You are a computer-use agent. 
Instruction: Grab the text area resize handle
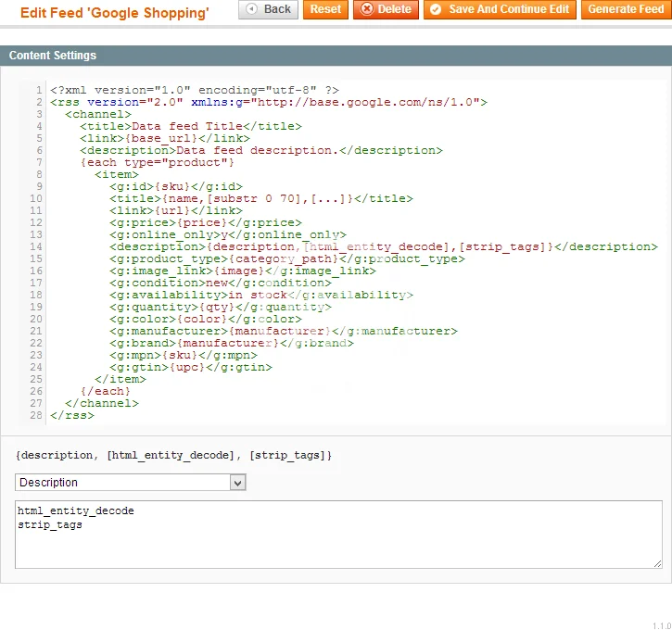point(657,563)
